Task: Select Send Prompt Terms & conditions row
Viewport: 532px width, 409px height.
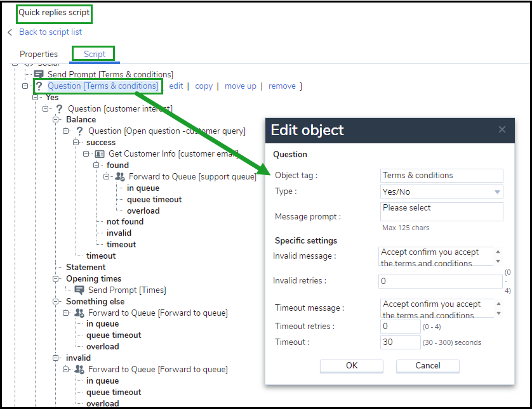Action: (x=110, y=74)
